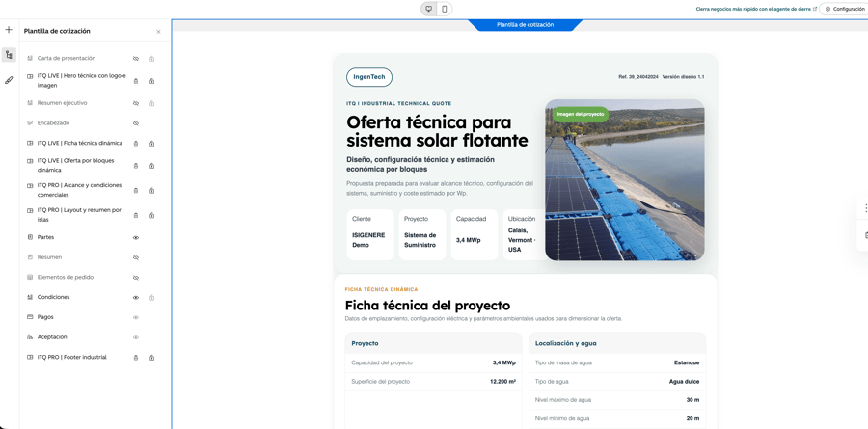Image resolution: width=868 pixels, height=429 pixels.
Task: Click the Oferta técnica para sistema heading
Action: [437, 130]
